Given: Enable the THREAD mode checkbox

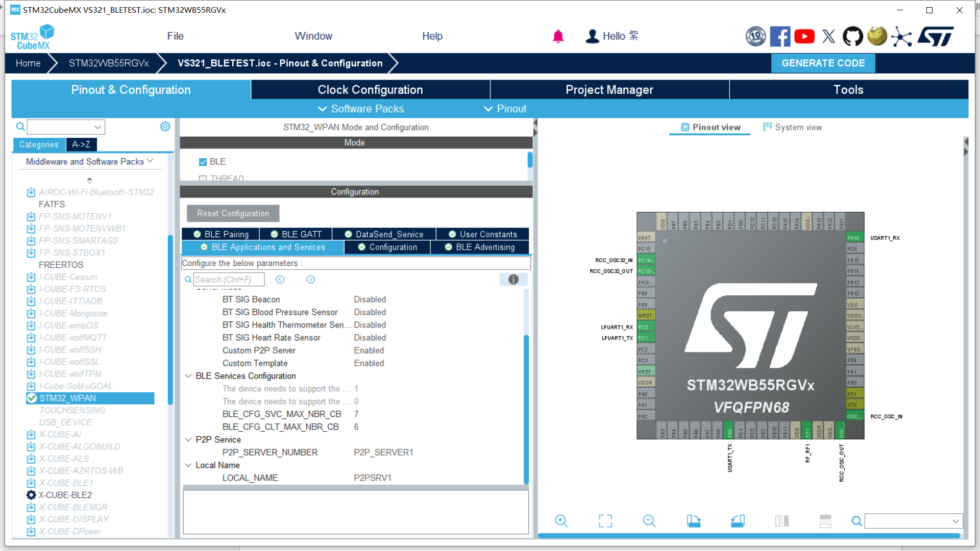Looking at the screenshot, I should pyautogui.click(x=203, y=178).
